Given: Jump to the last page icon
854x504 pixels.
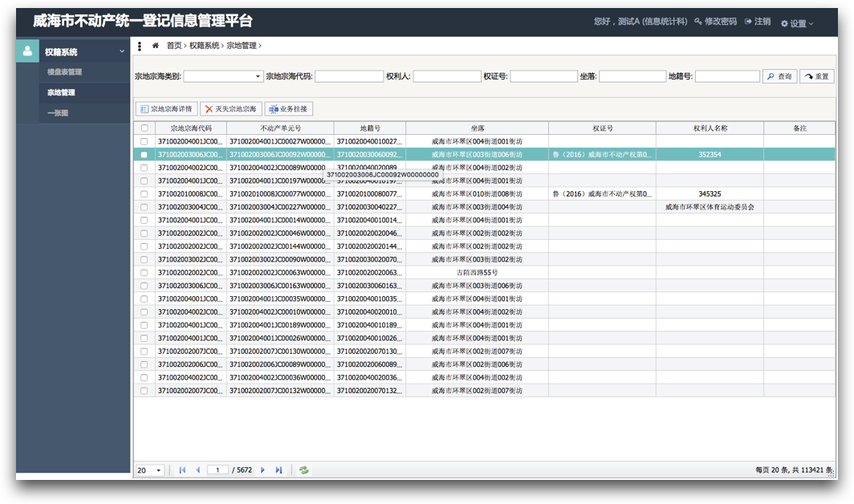Looking at the screenshot, I should pyautogui.click(x=279, y=469).
